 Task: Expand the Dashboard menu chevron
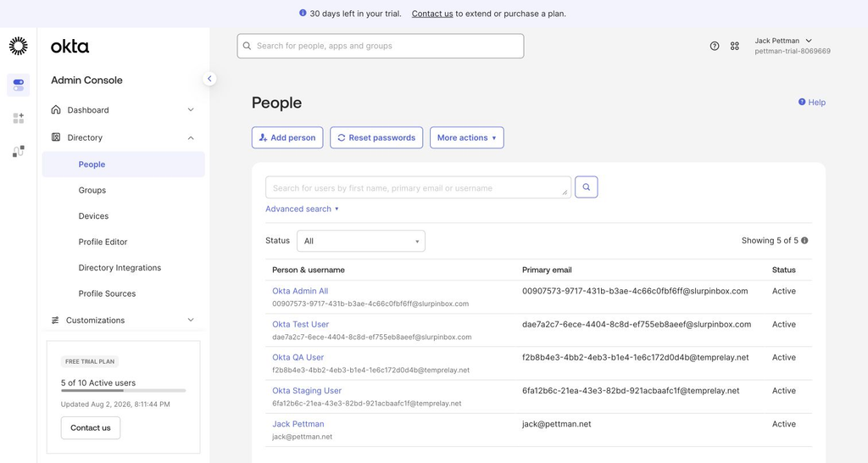191,109
